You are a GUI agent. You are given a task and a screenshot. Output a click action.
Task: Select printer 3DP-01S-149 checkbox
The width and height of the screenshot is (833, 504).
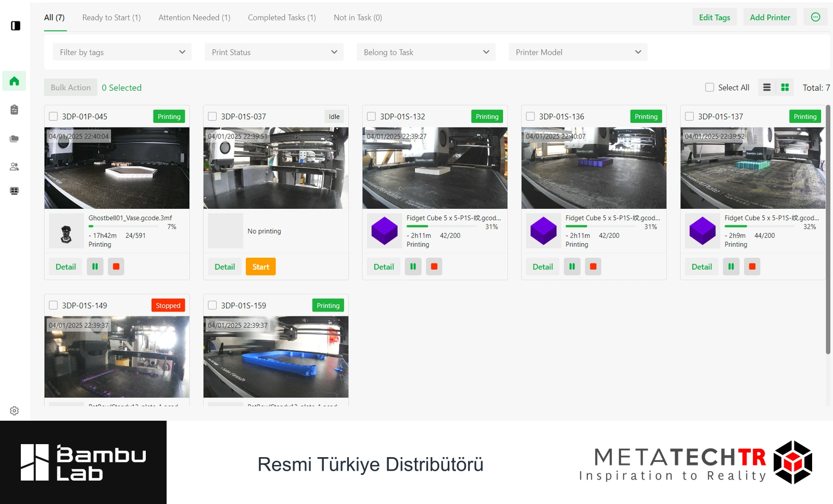pos(53,306)
